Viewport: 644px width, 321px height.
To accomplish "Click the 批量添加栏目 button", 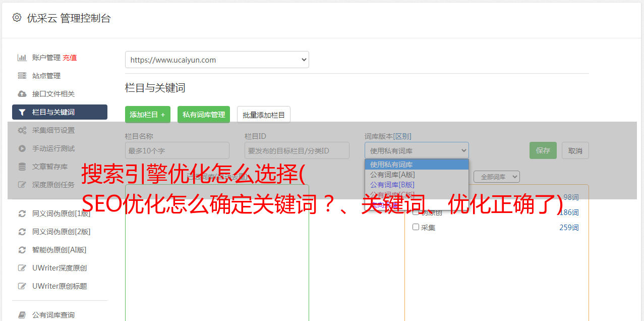I will (x=264, y=115).
